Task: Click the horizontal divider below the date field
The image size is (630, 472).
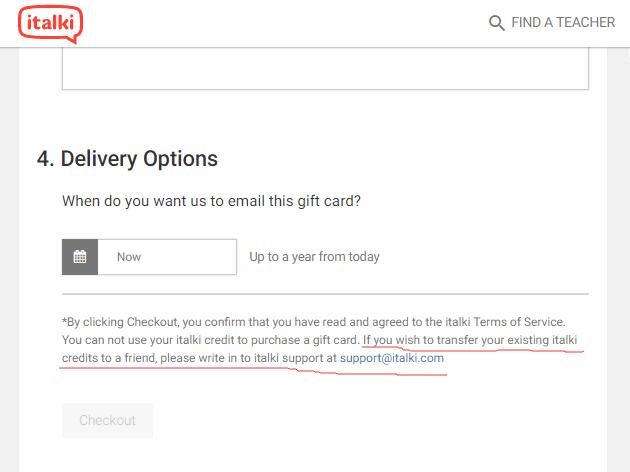Action: click(325, 294)
